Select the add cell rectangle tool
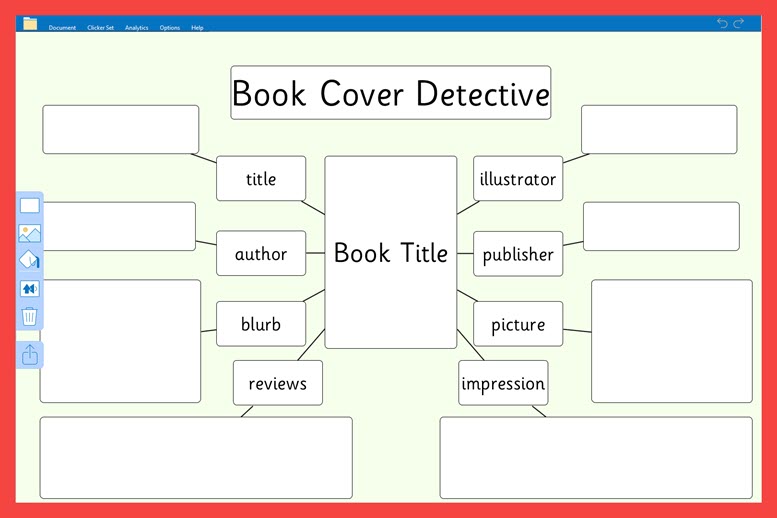Viewport: 777px width, 518px height. (30, 205)
